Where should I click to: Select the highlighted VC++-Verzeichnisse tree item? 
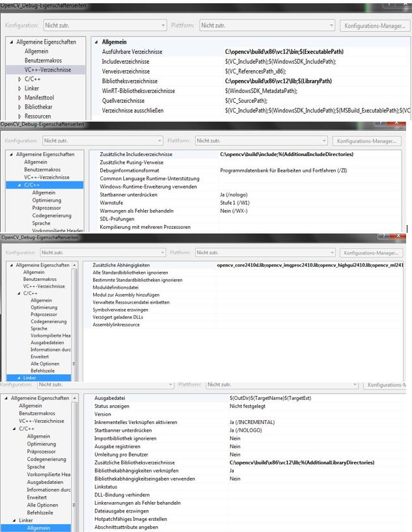click(x=48, y=70)
